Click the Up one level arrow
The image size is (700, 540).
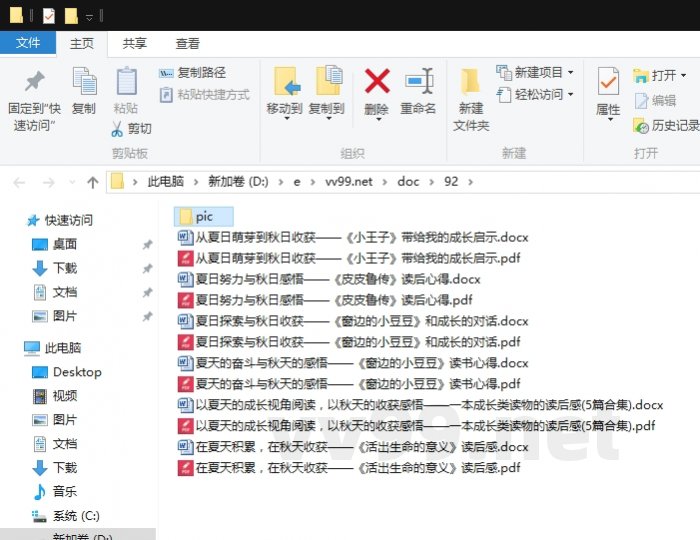click(x=93, y=182)
